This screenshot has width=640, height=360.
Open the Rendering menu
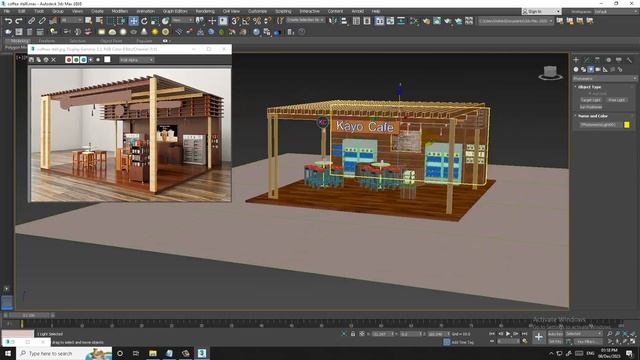point(205,11)
